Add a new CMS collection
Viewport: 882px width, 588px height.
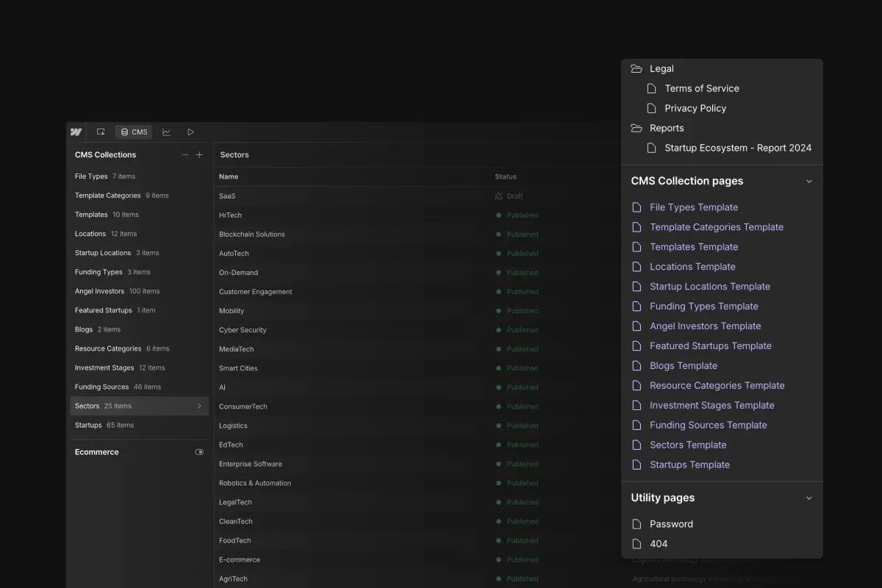coord(199,155)
